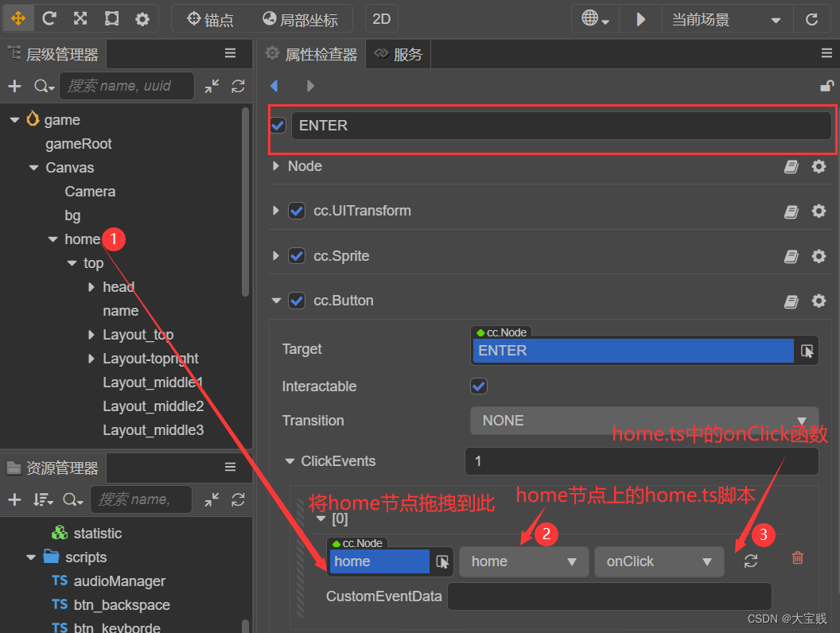Toggle the 2D view button
Viewport: 840px width, 633px height.
(x=382, y=19)
